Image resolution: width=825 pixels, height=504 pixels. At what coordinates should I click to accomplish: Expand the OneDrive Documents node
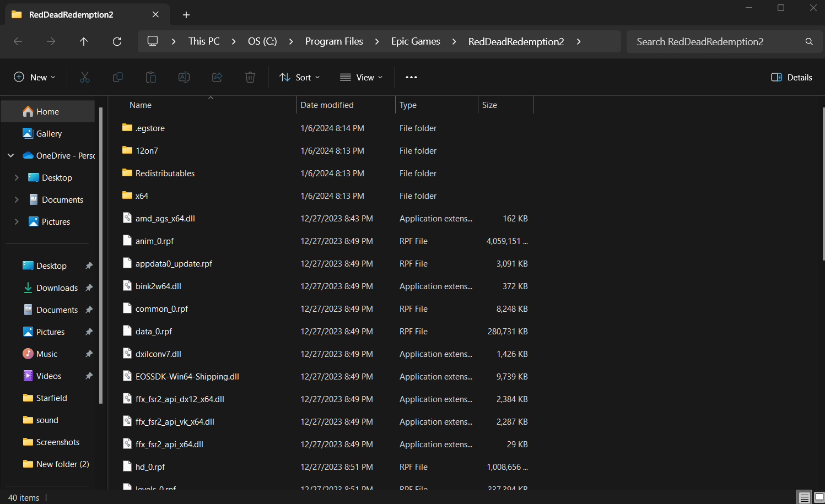click(17, 199)
